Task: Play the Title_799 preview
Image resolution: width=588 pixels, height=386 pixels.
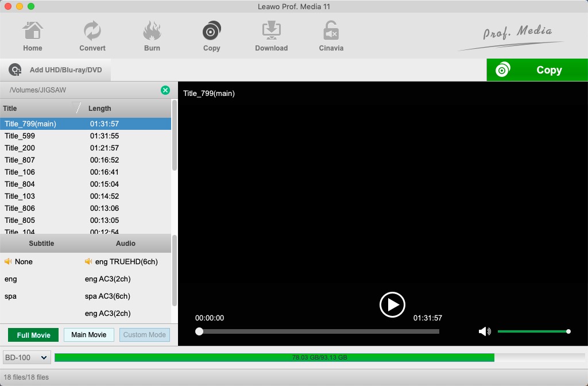Action: pyautogui.click(x=393, y=305)
